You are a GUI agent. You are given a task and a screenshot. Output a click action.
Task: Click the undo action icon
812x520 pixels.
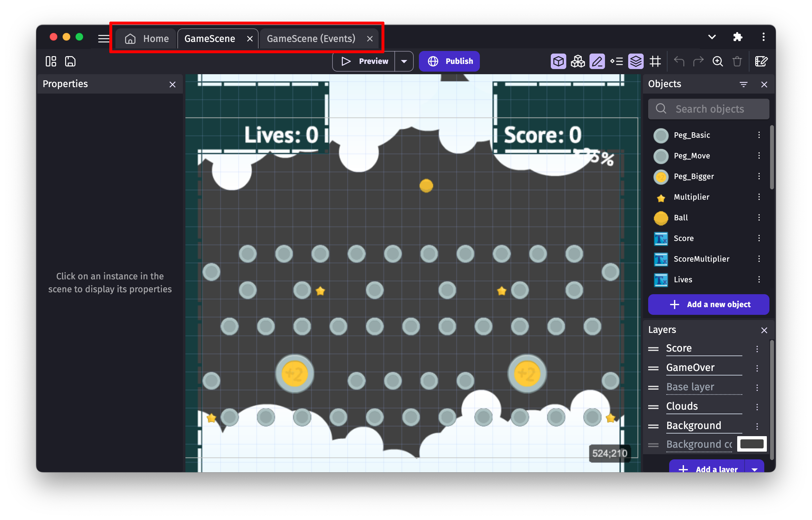[679, 61]
